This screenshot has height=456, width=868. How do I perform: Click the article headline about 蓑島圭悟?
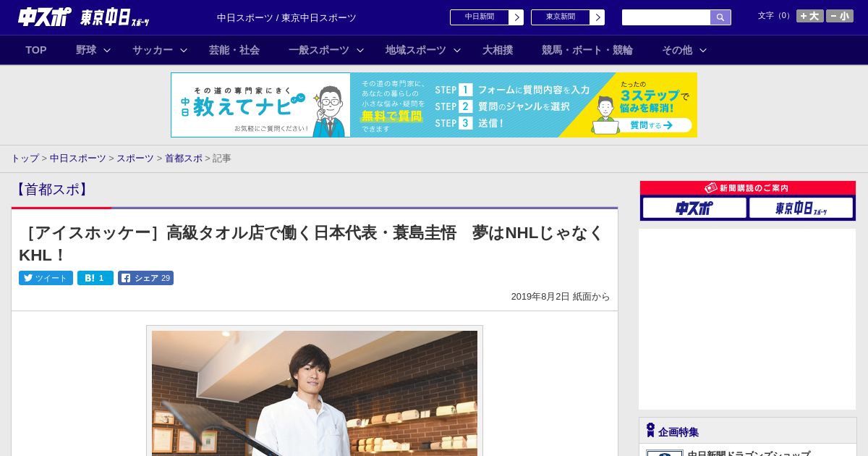coord(311,243)
